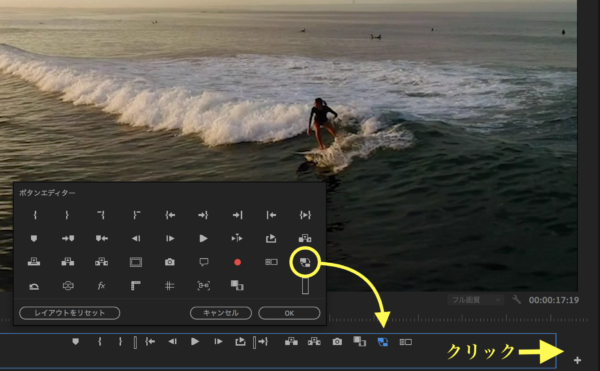Pick Clear In icon in Button Editor
The width and height of the screenshot is (600, 371).
[101, 215]
